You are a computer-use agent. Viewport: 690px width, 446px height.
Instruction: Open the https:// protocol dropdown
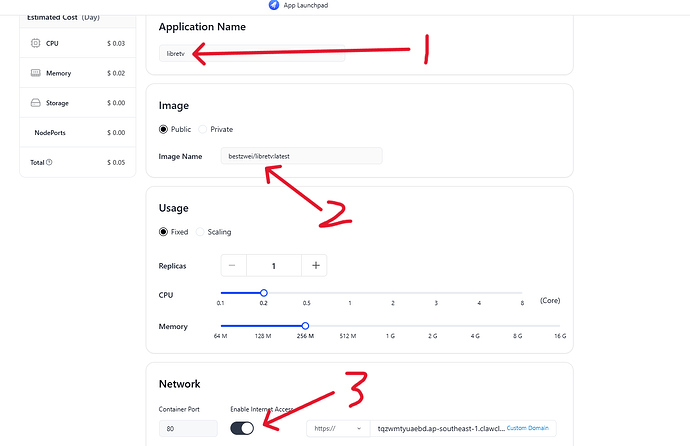point(338,428)
